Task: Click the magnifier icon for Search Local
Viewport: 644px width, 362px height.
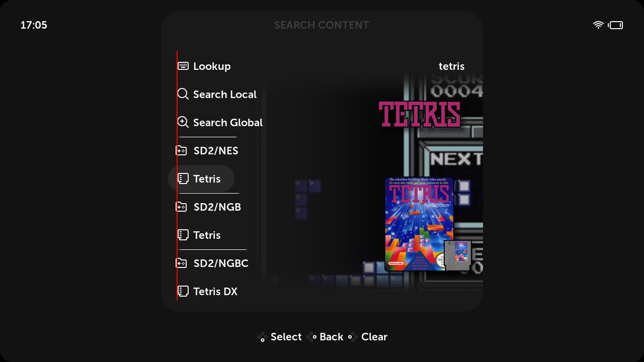Action: tap(183, 94)
